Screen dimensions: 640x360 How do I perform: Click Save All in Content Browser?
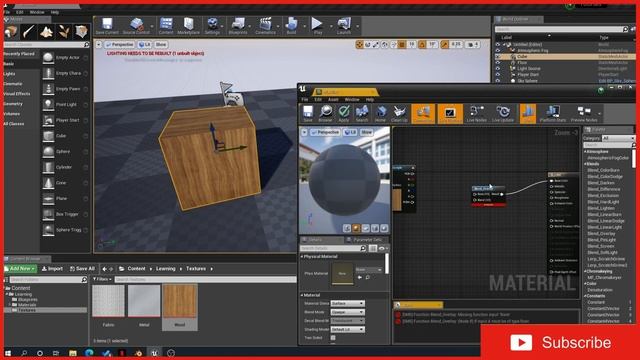click(82, 269)
